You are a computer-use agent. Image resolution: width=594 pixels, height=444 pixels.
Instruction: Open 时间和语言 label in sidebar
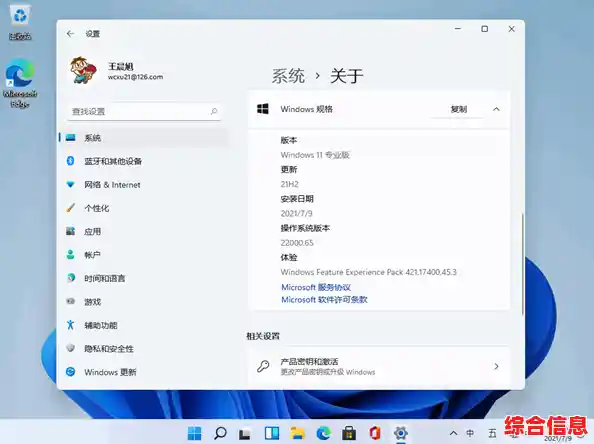click(105, 278)
